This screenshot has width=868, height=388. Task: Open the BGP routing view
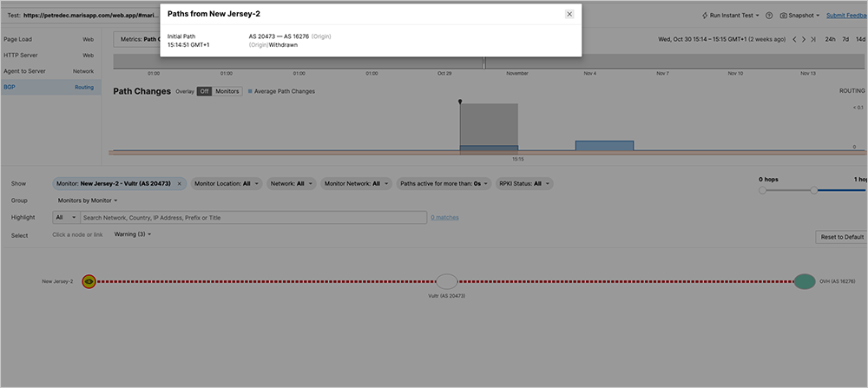[49, 87]
